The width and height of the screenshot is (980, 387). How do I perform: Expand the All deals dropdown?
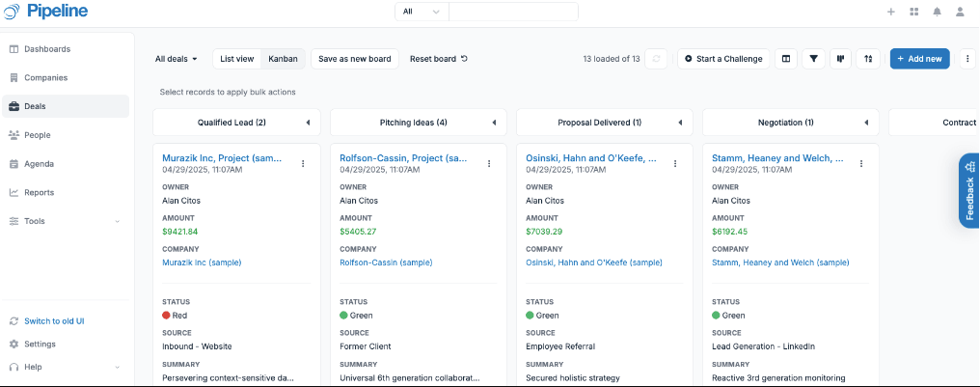point(177,59)
